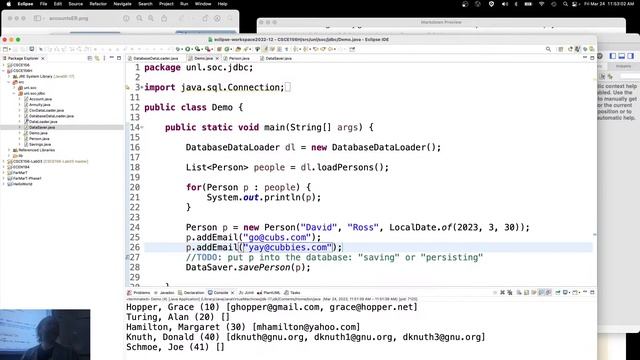Viewport: 640px width, 360px height.
Task: Expand the JRE System Library node
Action: (9, 76)
